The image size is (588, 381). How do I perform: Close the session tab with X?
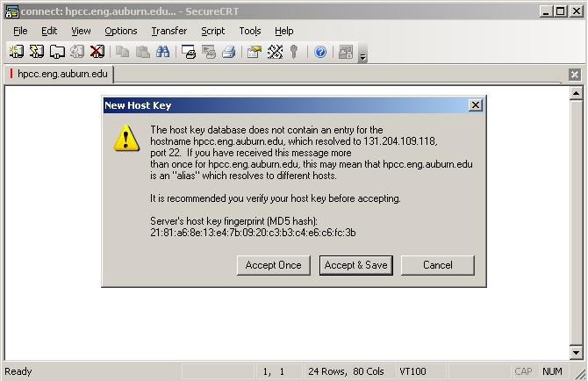pos(575,75)
